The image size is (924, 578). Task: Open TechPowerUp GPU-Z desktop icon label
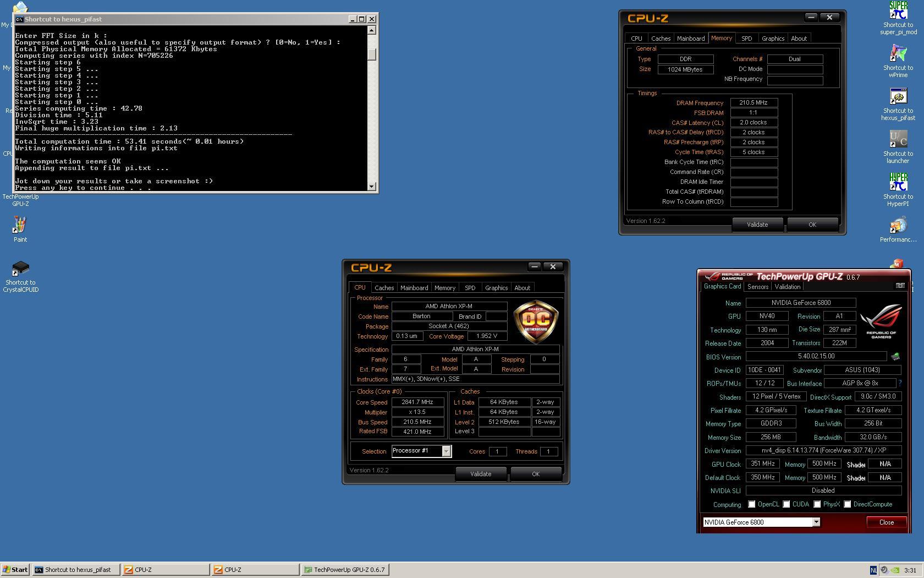(x=20, y=200)
